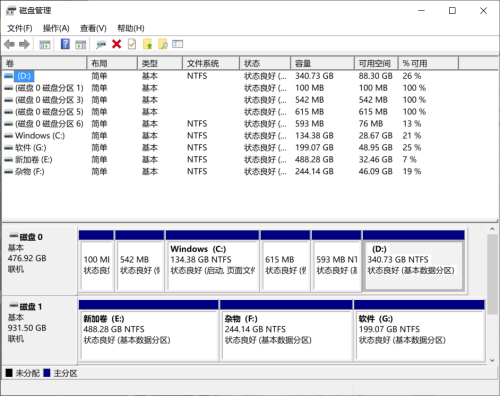The width and height of the screenshot is (500, 396).
Task: Sort by the 可用空间 column header
Action: (376, 63)
